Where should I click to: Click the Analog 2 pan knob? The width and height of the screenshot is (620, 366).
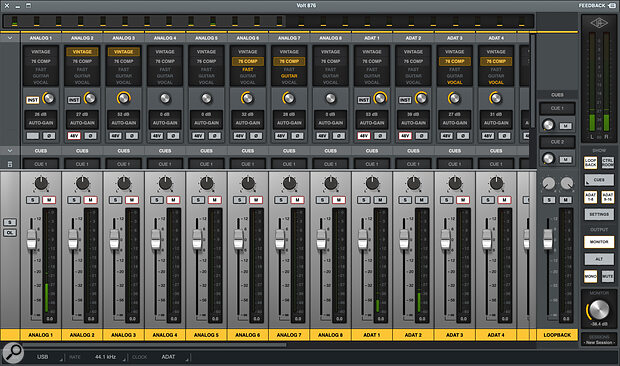click(82, 183)
